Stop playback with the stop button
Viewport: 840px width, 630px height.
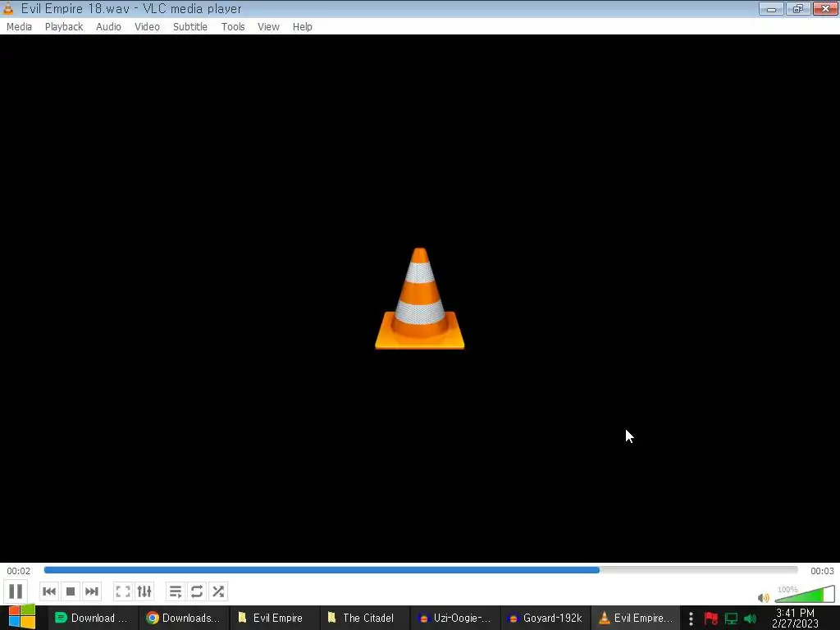[x=71, y=591]
